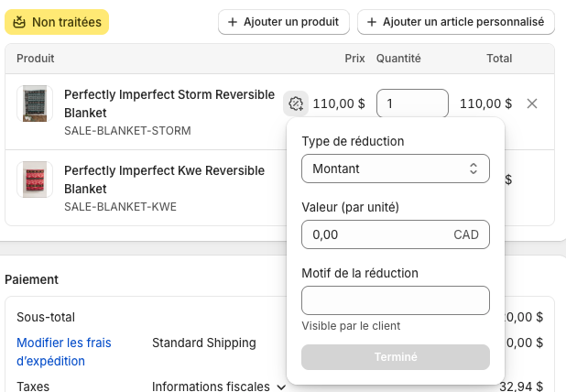
Task: Click the plus icon on Ajouter un produit
Action: tap(233, 21)
